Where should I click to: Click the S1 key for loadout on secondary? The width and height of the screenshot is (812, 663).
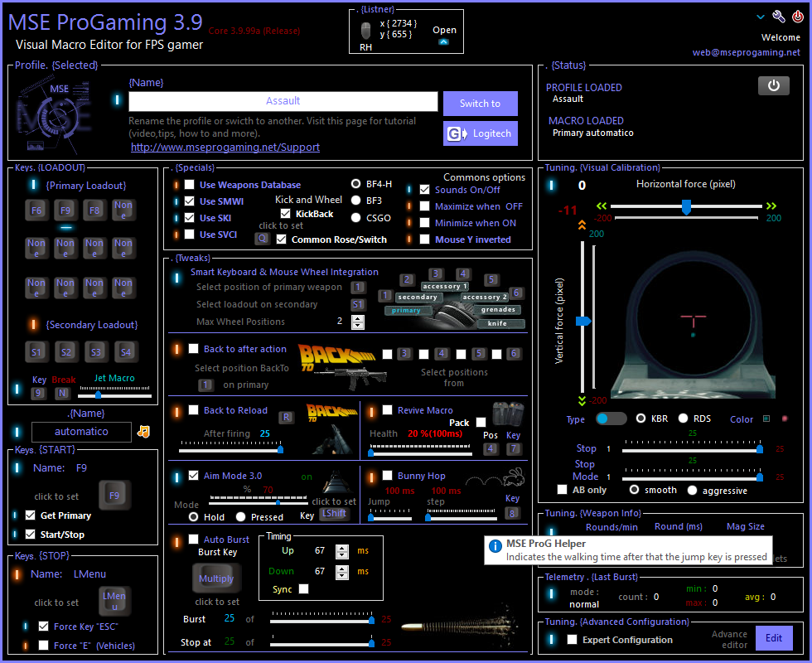click(358, 305)
